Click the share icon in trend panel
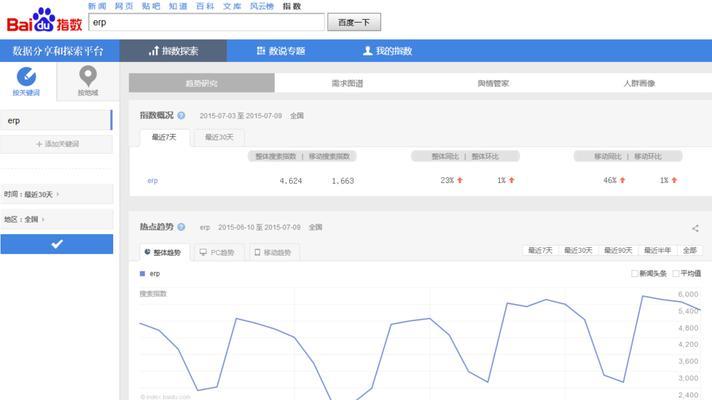The image size is (712, 400). (x=695, y=228)
